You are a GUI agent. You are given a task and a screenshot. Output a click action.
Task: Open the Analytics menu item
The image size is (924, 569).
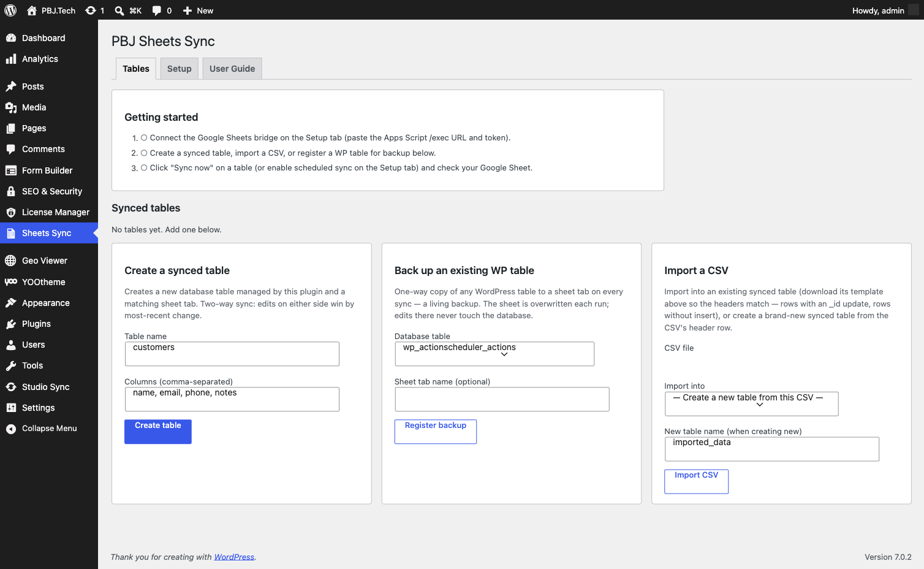point(49,59)
